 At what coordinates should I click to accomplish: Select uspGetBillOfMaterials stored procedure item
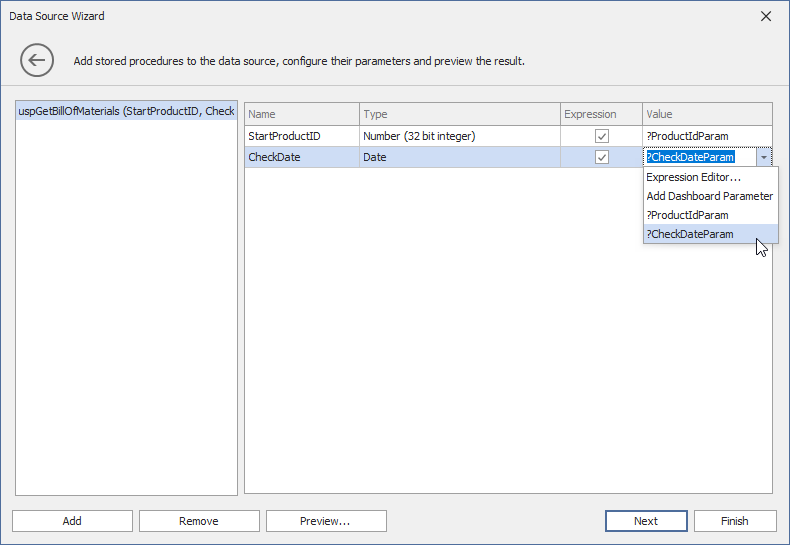(126, 111)
